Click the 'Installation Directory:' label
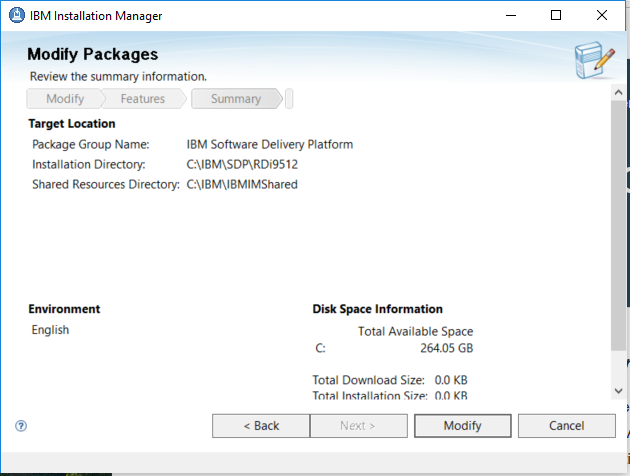630x476 pixels. point(89,165)
